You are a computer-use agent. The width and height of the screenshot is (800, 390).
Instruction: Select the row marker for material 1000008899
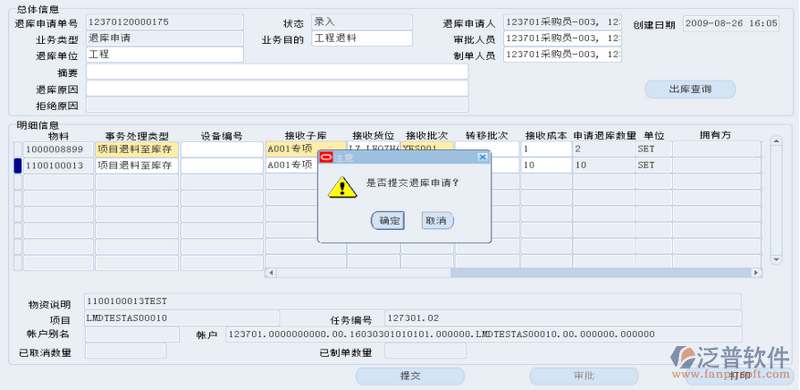click(x=17, y=150)
